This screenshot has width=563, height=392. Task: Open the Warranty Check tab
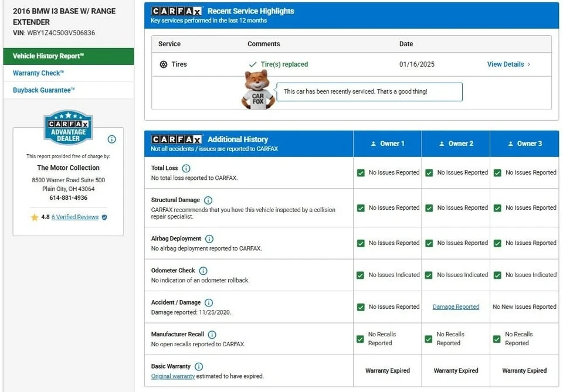(x=68, y=73)
